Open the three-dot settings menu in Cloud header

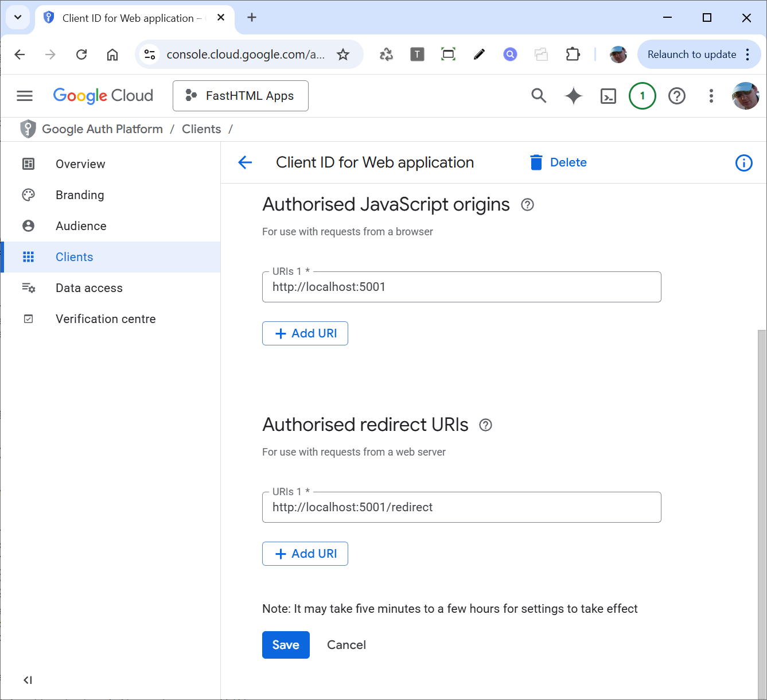point(711,96)
